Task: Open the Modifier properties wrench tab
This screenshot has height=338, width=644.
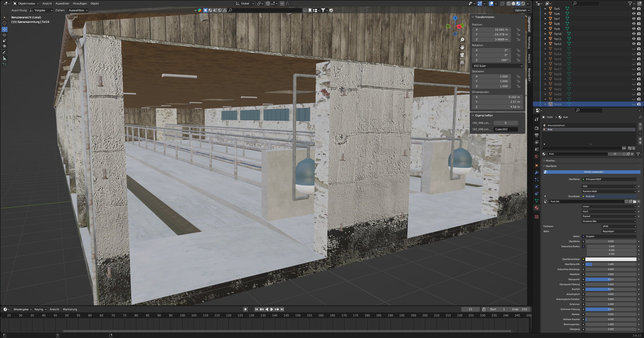Action: (537, 173)
